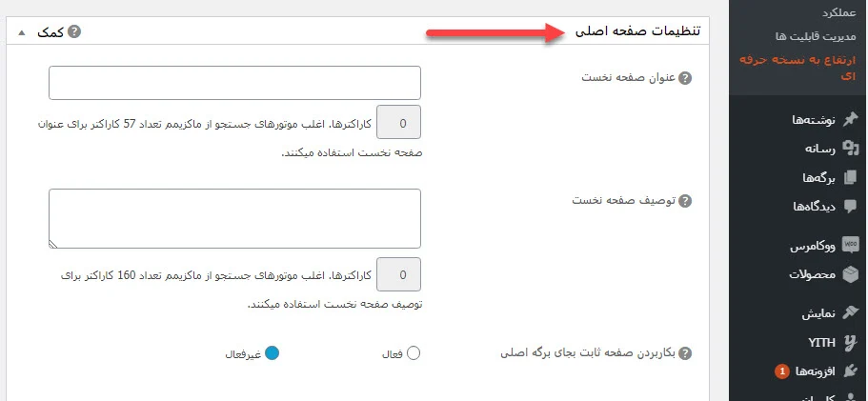Click the نمایش appearance brush icon
Image resolution: width=868 pixels, height=401 pixels.
(x=850, y=312)
